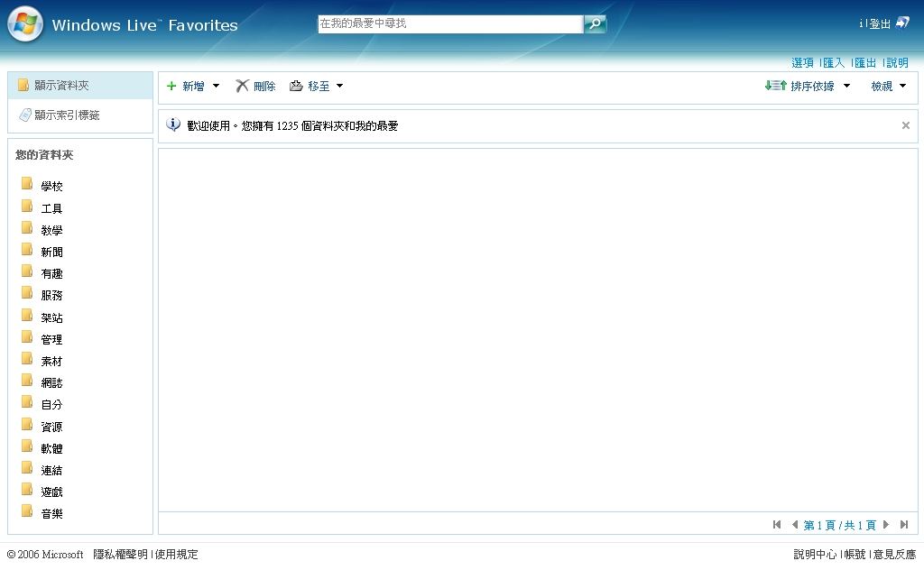Click the folder icon next to 架站
Screen dimensions: 924x570
click(27, 316)
